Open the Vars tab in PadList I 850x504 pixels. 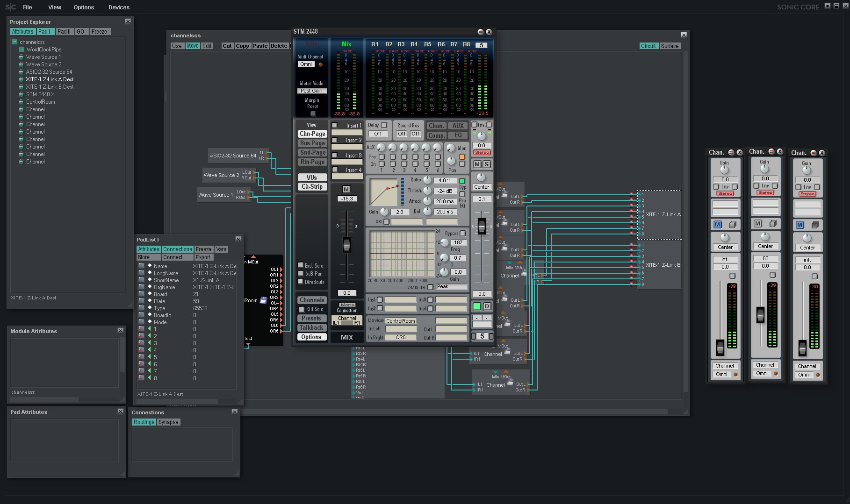click(x=221, y=249)
